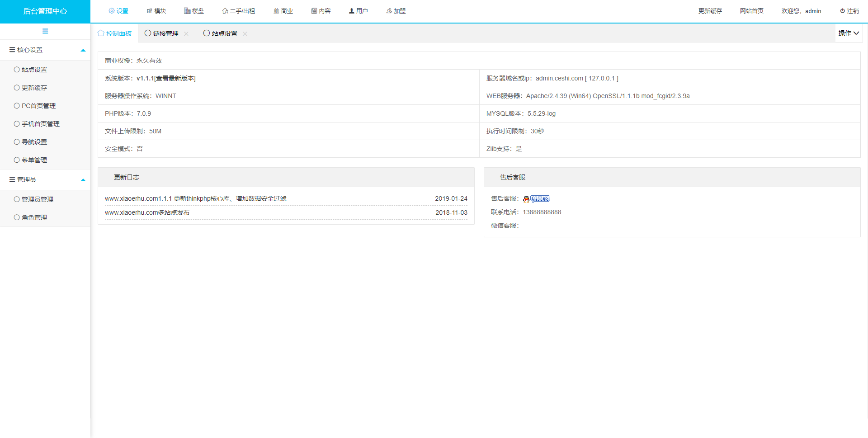
Task: Open the 设置 top menu
Action: (118, 11)
